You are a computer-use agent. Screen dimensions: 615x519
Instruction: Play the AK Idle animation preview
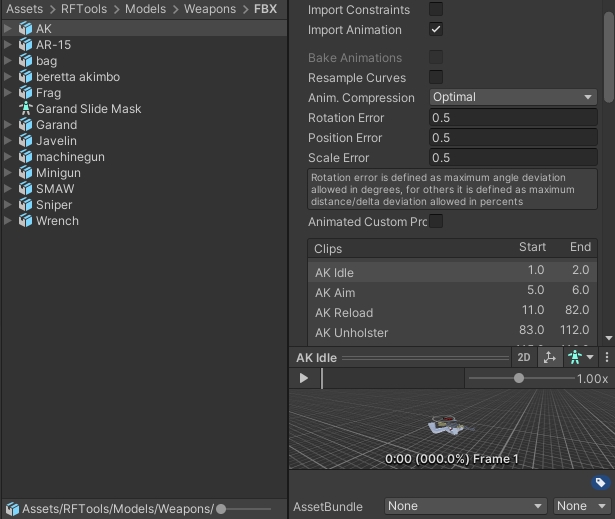[x=304, y=378]
